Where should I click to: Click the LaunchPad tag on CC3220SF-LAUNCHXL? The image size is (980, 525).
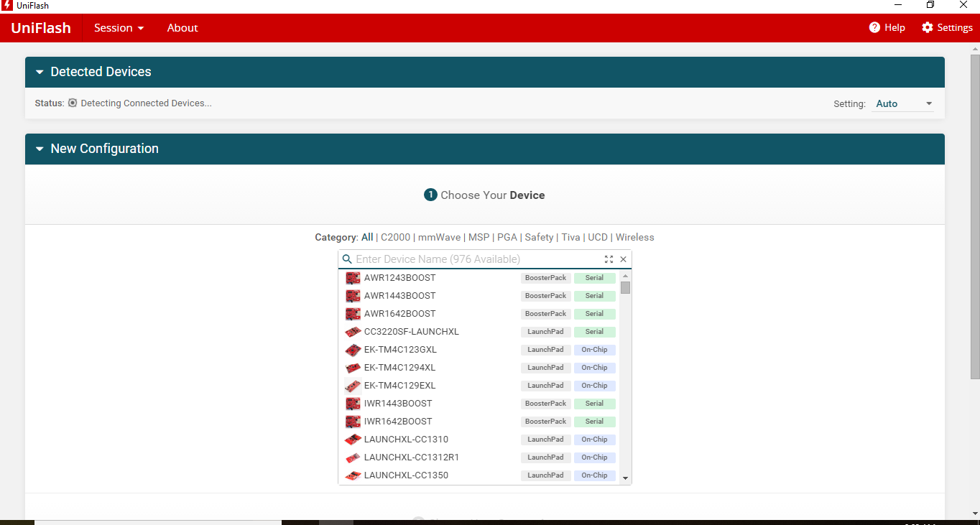point(546,332)
